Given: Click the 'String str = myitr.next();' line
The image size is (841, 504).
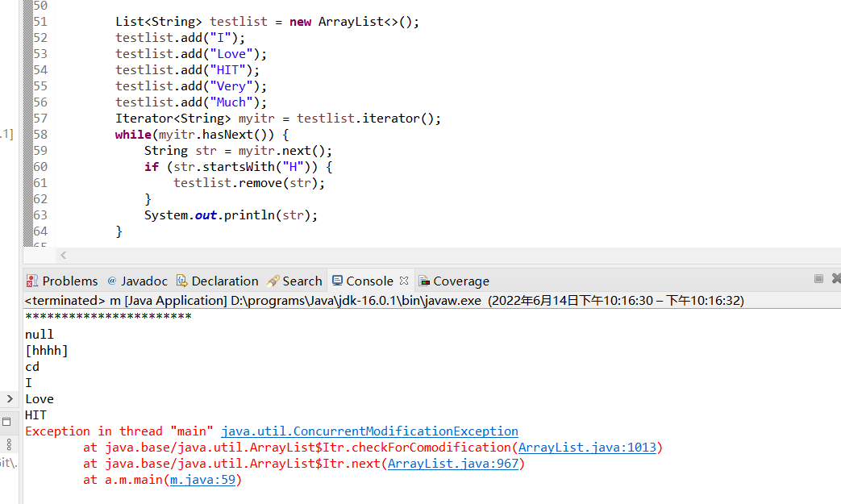Looking at the screenshot, I should [238, 151].
